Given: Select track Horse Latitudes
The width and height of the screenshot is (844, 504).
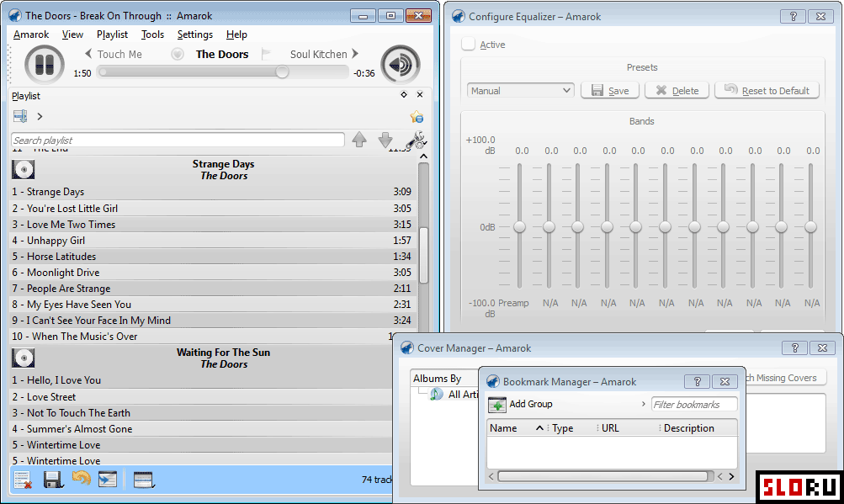Looking at the screenshot, I should tap(212, 257).
